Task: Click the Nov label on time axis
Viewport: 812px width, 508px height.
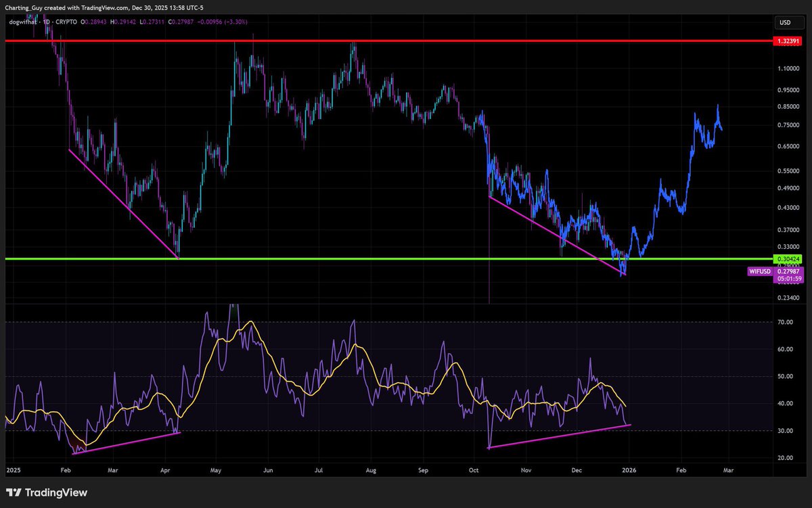Action: 526,469
